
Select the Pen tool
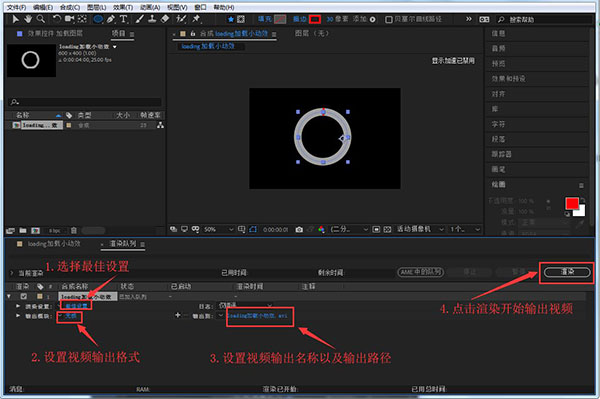coord(111,19)
